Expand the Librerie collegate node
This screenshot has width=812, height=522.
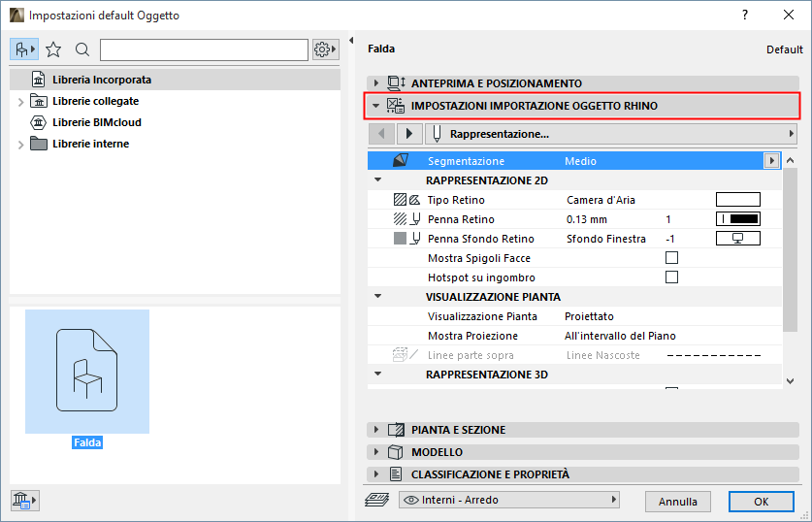pyautogui.click(x=20, y=102)
